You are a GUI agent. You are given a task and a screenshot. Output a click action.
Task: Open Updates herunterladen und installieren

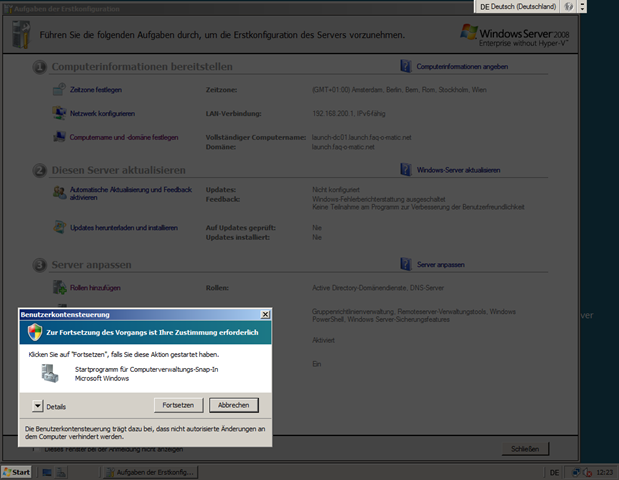(x=124, y=228)
